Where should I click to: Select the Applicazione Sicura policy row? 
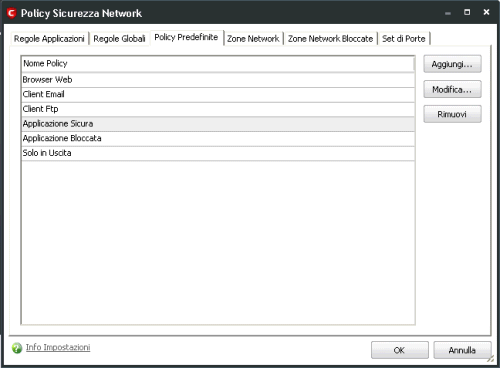click(x=218, y=124)
